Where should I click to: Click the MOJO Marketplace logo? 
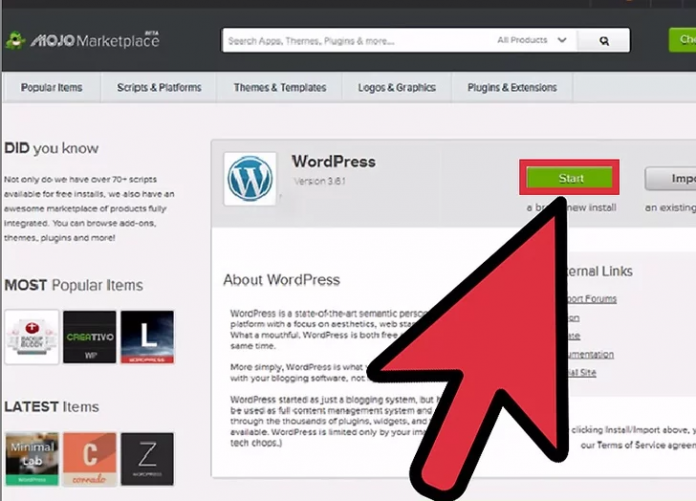pyautogui.click(x=82, y=41)
